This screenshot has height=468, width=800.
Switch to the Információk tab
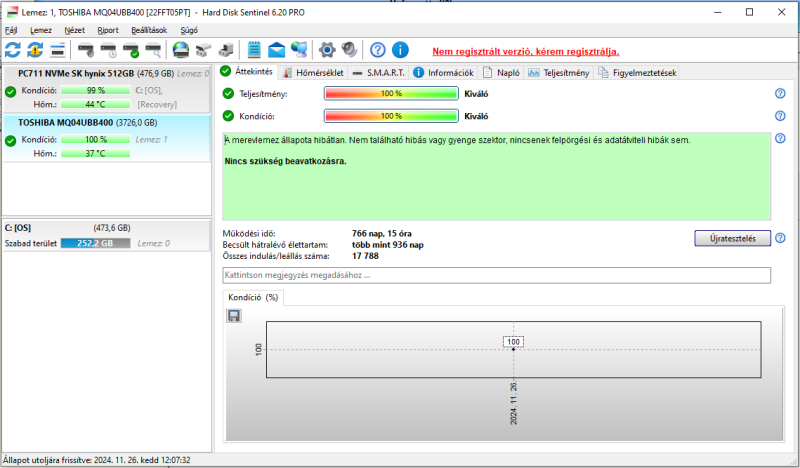(x=443, y=72)
